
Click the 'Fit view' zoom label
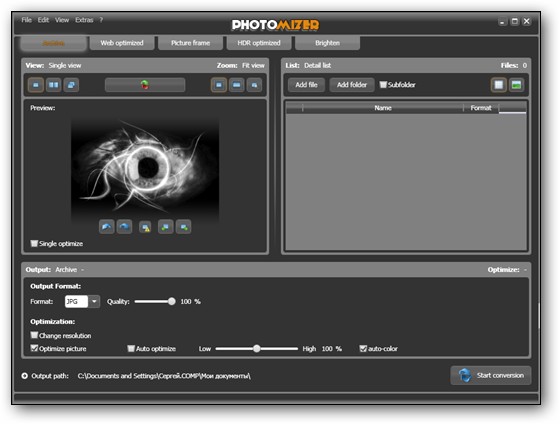[x=253, y=65]
